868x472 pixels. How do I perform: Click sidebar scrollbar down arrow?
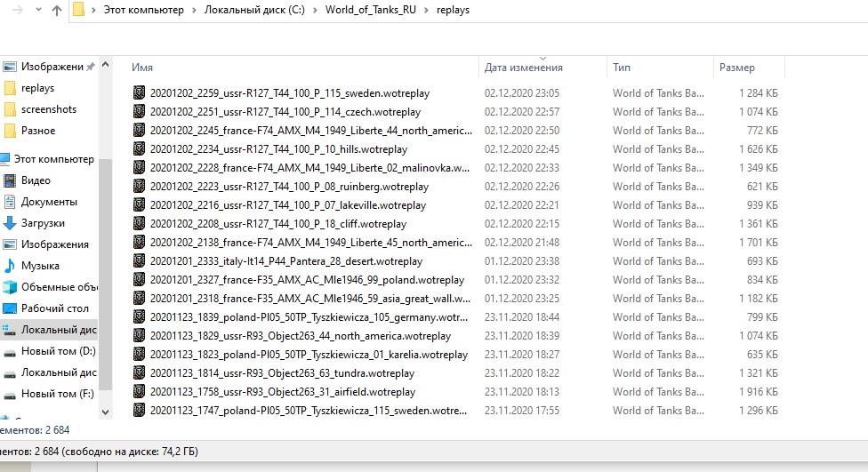(105, 412)
